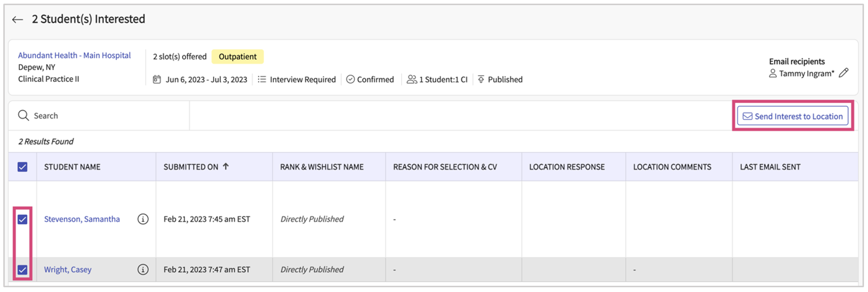Uncheck Wright, Casey's row checkbox
The image size is (868, 292).
22,270
